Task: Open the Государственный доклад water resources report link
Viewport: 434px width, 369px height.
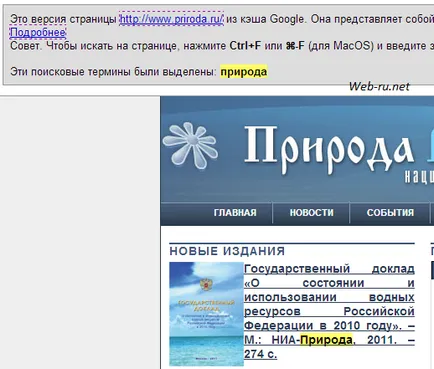Action: pyautogui.click(x=329, y=311)
